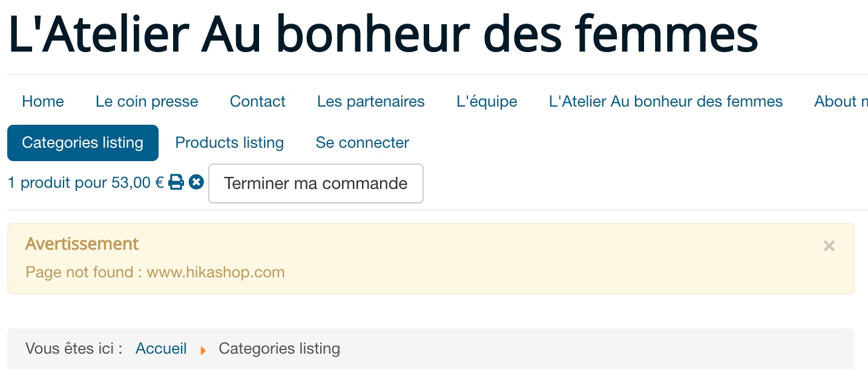Select the L'Atelier Au bonheur des femmes menu link
This screenshot has width=868, height=384.
665,102
